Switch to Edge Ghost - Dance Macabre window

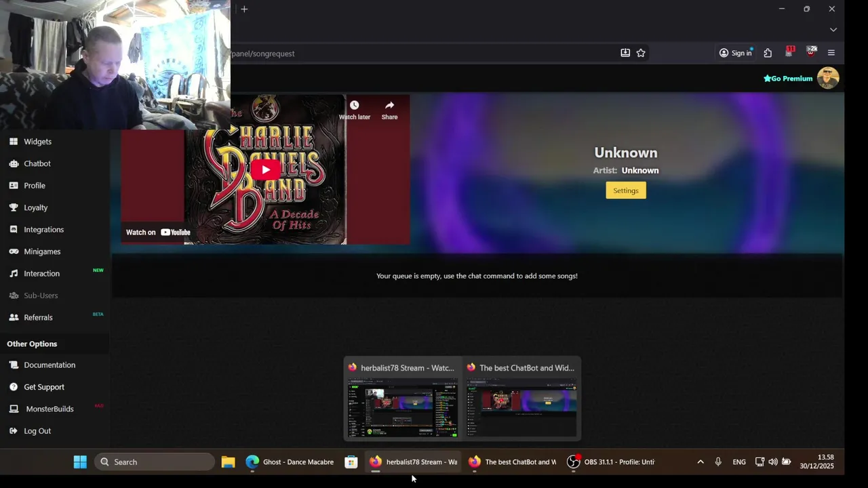(x=290, y=462)
